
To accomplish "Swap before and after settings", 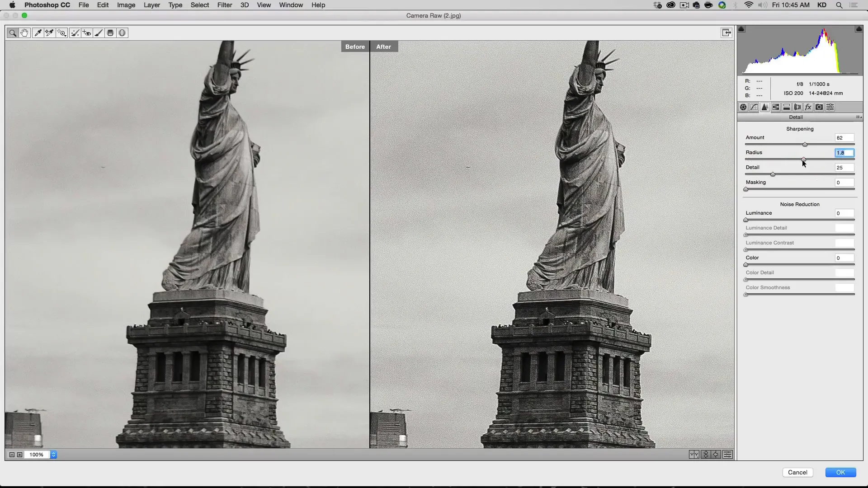I will click(x=705, y=455).
